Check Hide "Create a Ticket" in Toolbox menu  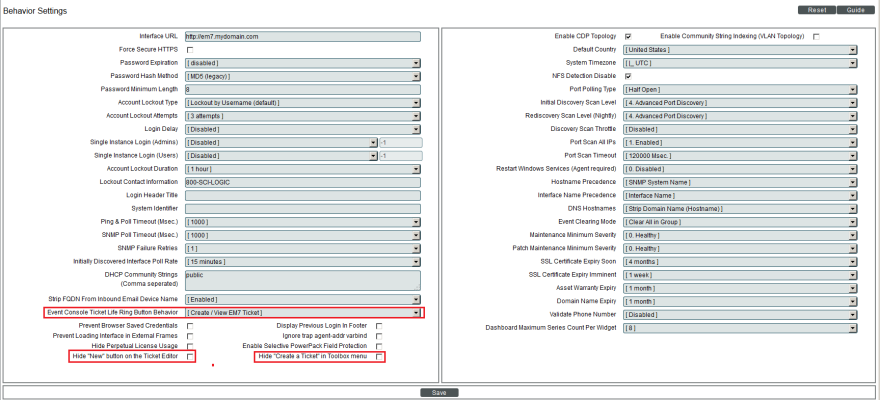pos(379,356)
